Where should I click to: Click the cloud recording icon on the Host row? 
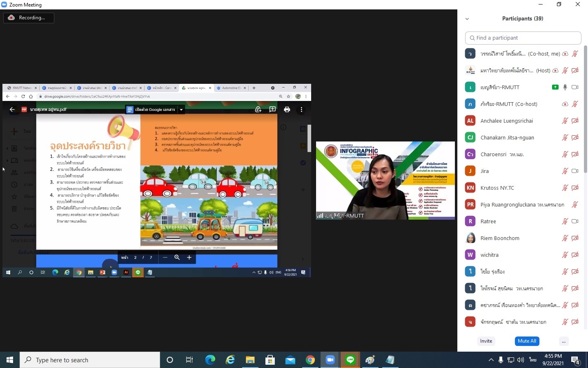555,70
